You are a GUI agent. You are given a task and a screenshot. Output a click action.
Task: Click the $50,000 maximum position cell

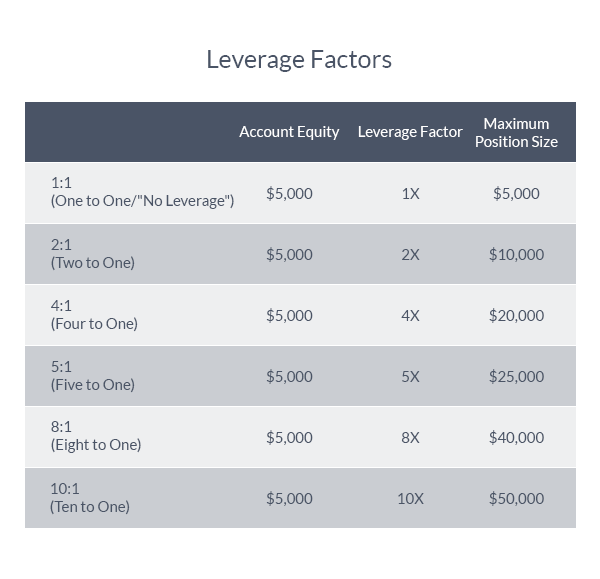pyautogui.click(x=516, y=499)
